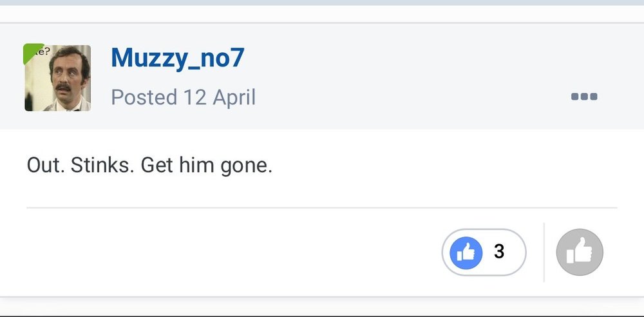Click the green corner badge on avatar
Image resolution: width=644 pixels, height=317 pixels.
tap(31, 52)
